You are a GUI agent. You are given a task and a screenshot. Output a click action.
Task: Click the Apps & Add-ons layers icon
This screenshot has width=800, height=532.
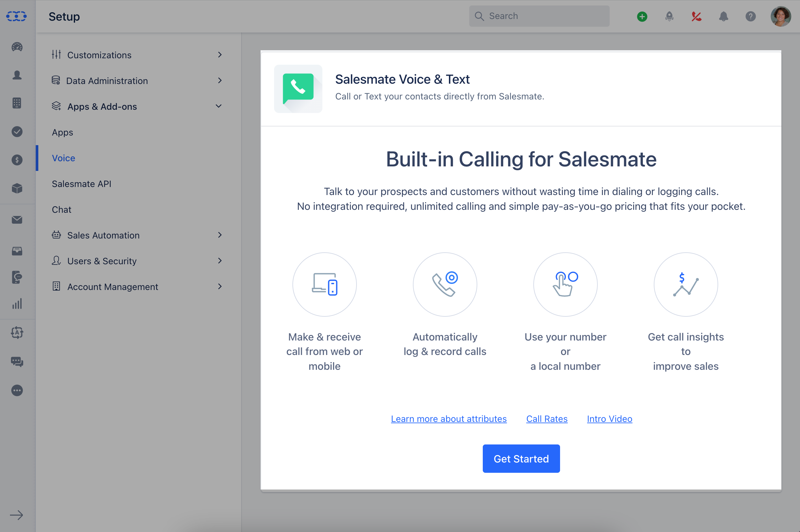pyautogui.click(x=56, y=106)
